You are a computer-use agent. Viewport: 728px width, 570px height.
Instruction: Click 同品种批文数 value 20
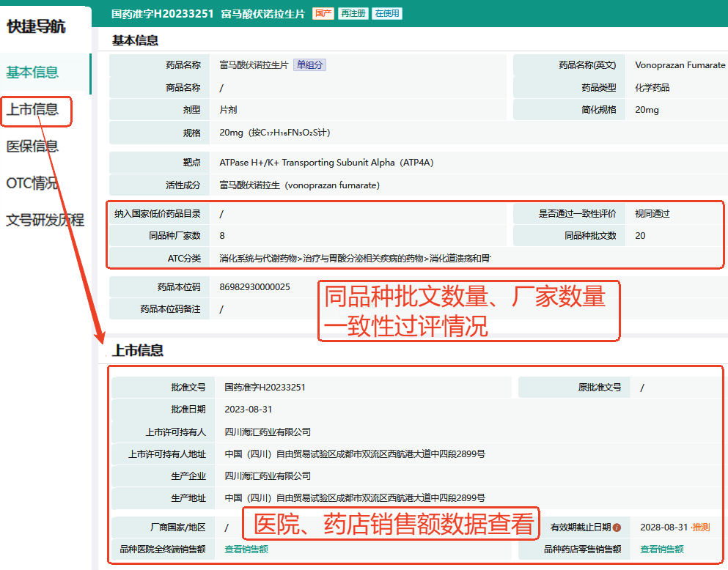640,236
